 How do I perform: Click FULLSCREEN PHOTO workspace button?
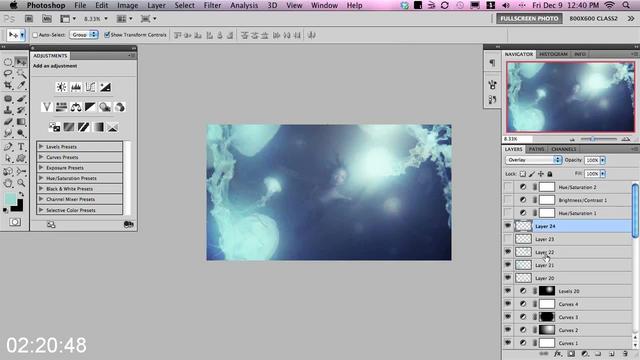[529, 18]
